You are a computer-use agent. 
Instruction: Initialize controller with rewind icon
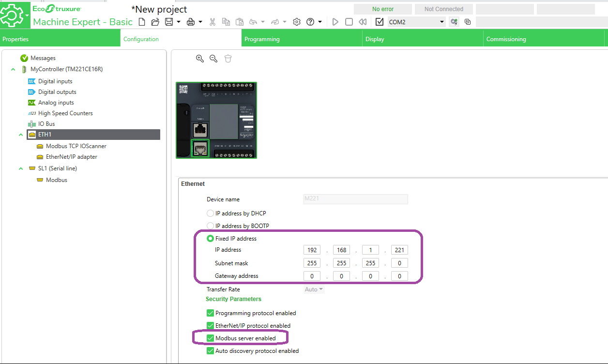point(362,22)
